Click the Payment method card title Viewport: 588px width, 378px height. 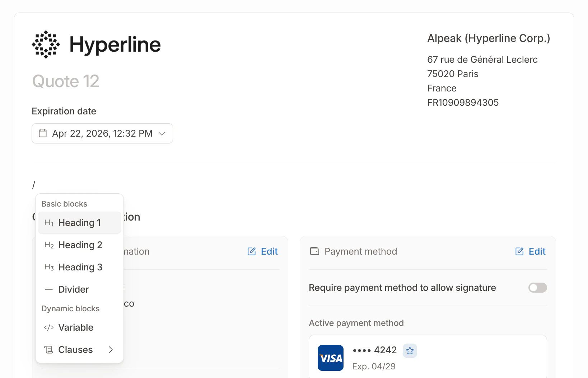coord(361,251)
